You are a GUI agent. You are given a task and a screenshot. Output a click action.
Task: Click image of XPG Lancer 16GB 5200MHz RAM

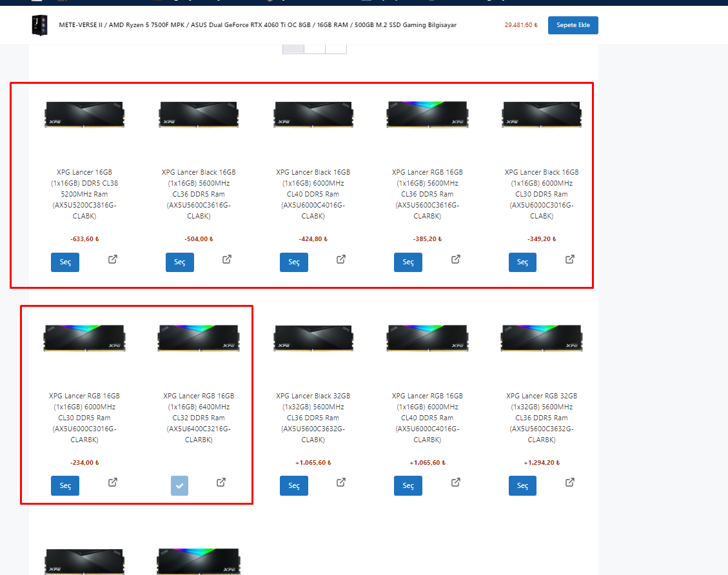[x=84, y=114]
